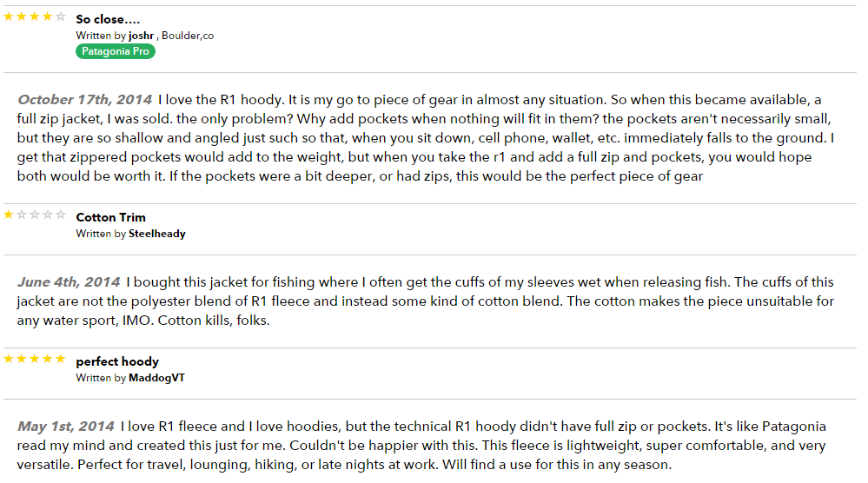Click the first star of 'So close....' review
This screenshot has width=868, height=483.
[9, 17]
